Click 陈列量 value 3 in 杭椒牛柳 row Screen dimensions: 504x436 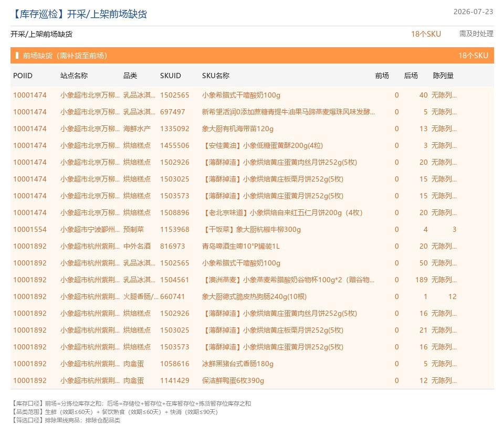tap(454, 230)
